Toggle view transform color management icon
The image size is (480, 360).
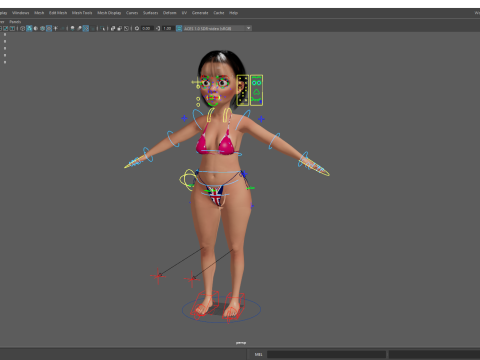pyautogui.click(x=179, y=28)
